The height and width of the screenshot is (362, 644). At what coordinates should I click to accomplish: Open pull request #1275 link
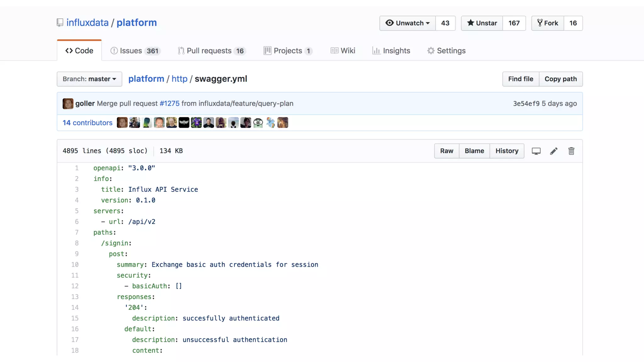(169, 104)
